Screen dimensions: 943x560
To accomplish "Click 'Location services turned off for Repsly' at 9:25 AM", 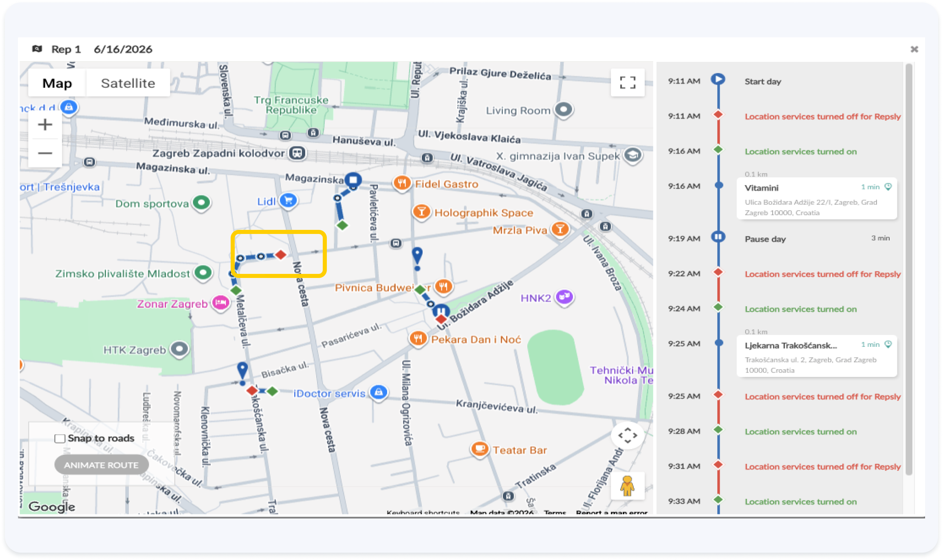I will pos(822,397).
